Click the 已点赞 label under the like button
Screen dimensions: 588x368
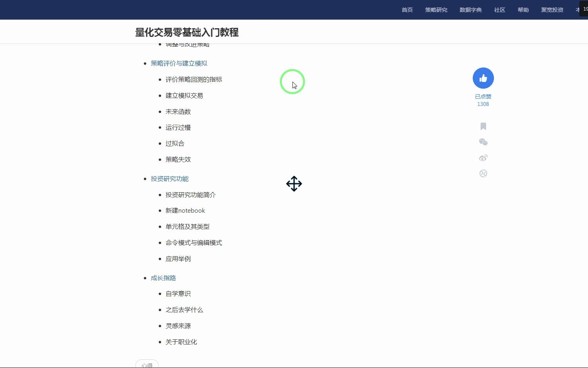(483, 97)
